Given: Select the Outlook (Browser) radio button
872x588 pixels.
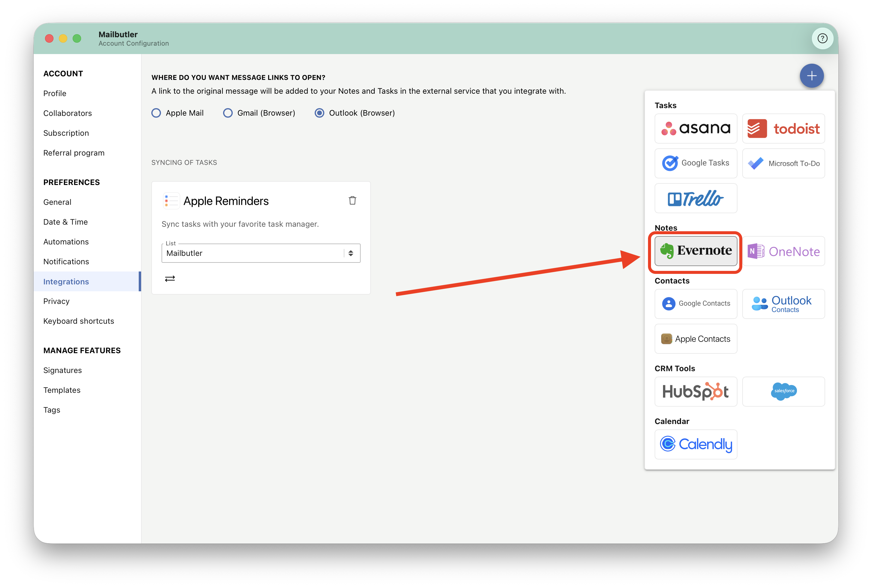Looking at the screenshot, I should (319, 113).
